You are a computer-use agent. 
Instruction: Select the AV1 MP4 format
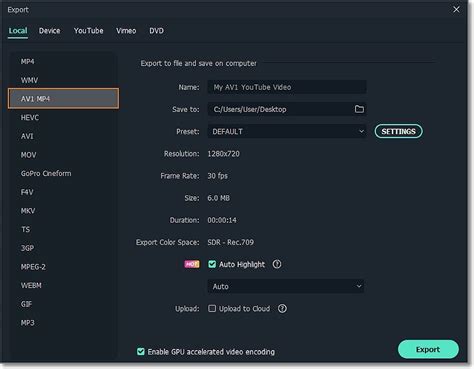point(63,99)
